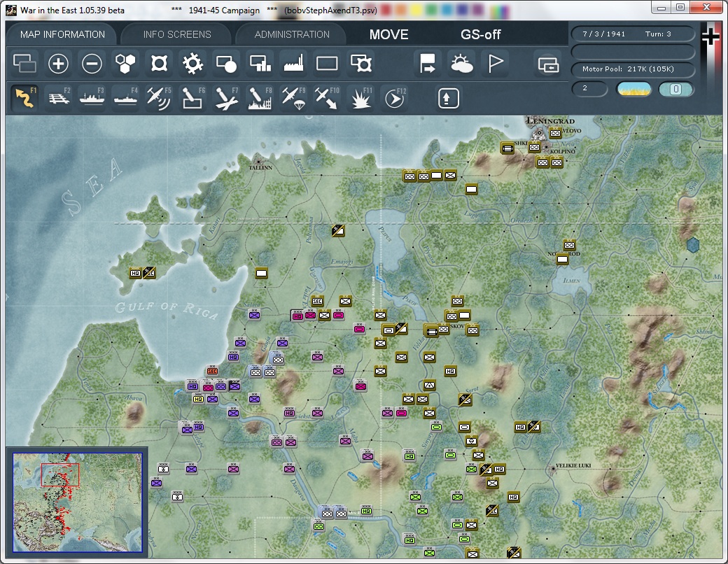
Task: Toggle factory locations display
Action: coord(293,64)
